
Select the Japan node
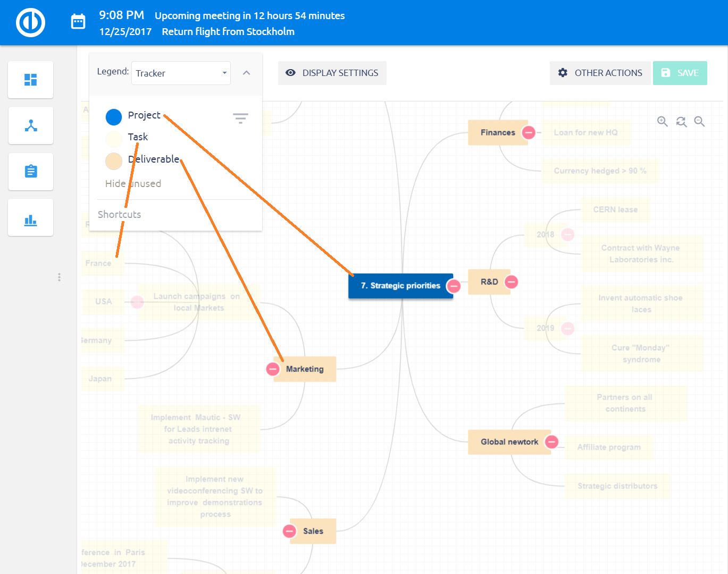click(103, 378)
